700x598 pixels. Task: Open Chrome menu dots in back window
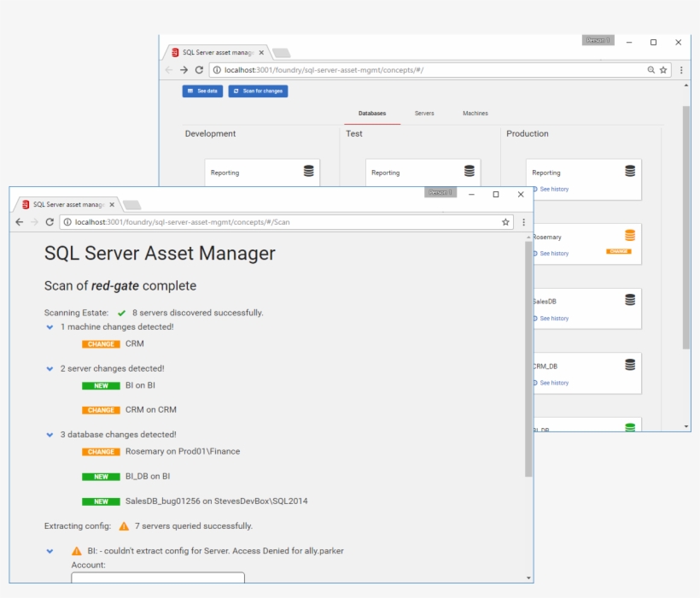(681, 70)
